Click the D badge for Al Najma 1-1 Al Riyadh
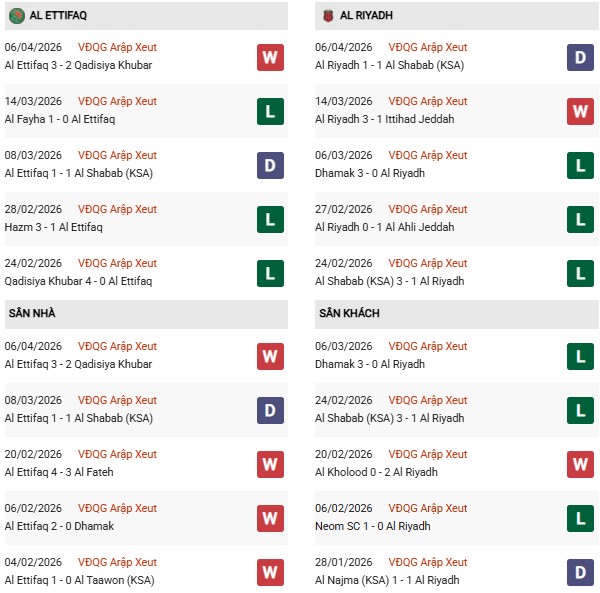600x593 pixels. pyautogui.click(x=581, y=572)
